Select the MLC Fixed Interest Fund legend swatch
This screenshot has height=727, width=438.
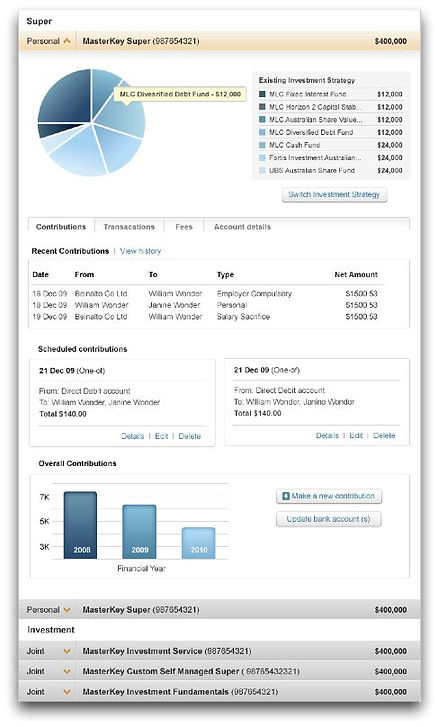[262, 94]
